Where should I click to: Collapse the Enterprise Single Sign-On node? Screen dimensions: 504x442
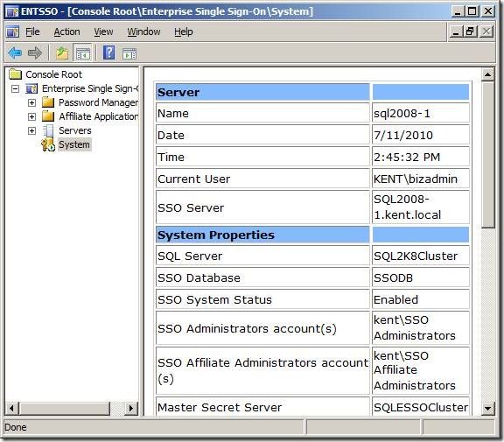click(x=15, y=88)
